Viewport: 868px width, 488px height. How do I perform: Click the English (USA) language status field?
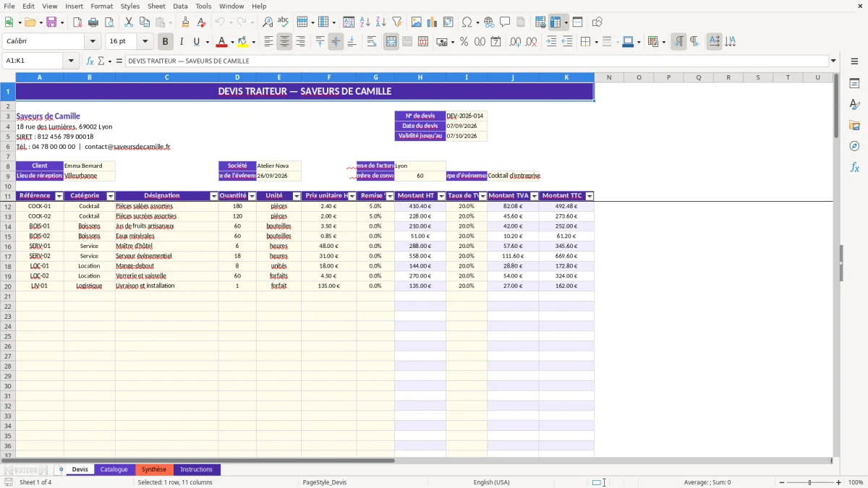click(x=491, y=482)
